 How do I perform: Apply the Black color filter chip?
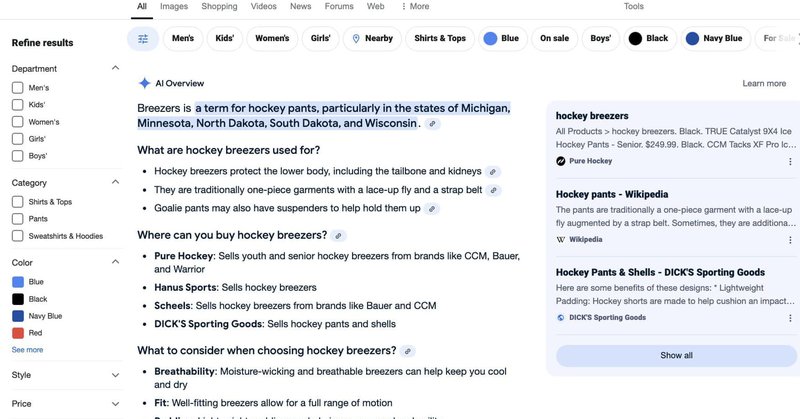[x=649, y=39]
